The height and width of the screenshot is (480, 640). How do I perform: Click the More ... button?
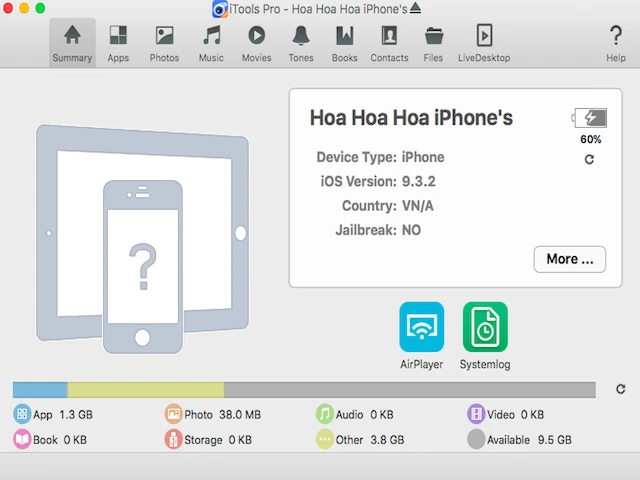[570, 259]
